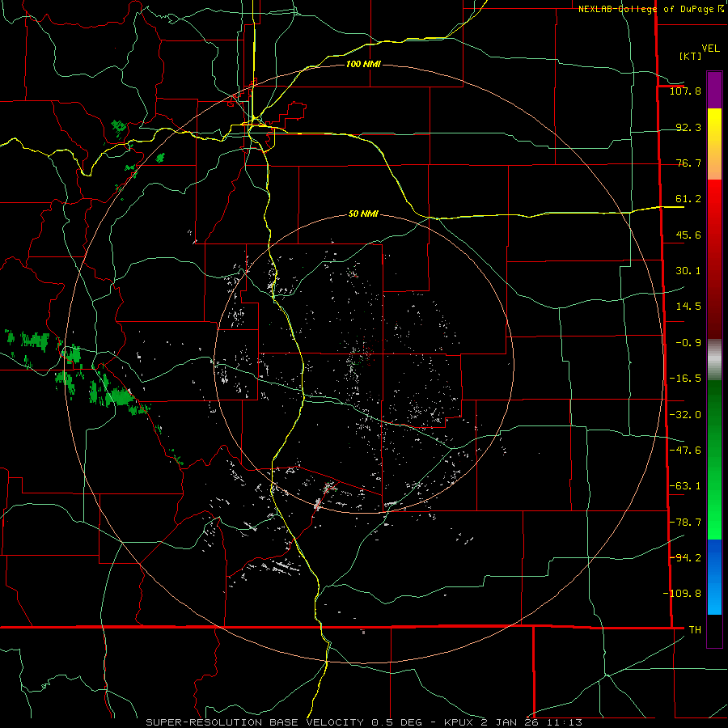The width and height of the screenshot is (728, 728).
Task: Select the 30.1 legend value
Action: pyautogui.click(x=688, y=271)
